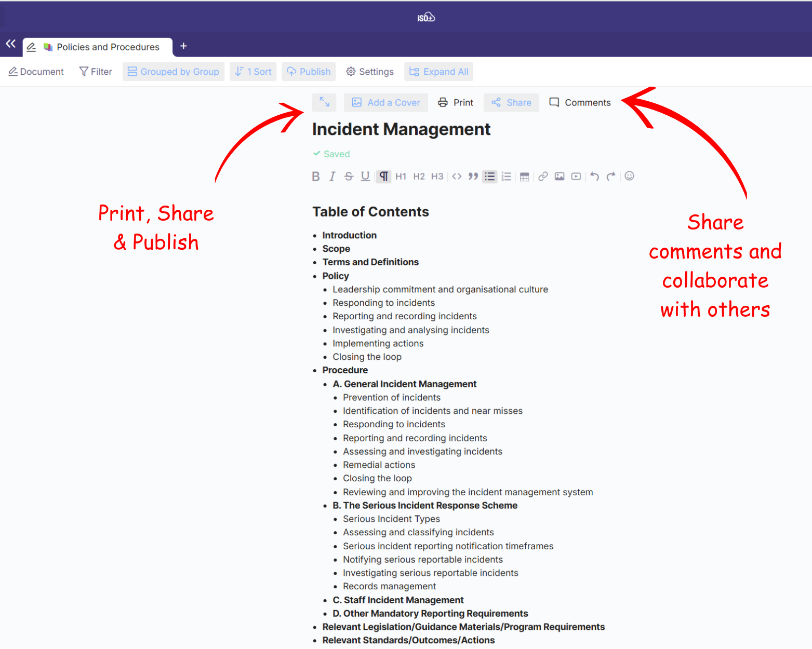Apply strikethrough formatting
This screenshot has height=649, width=812.
[x=349, y=177]
